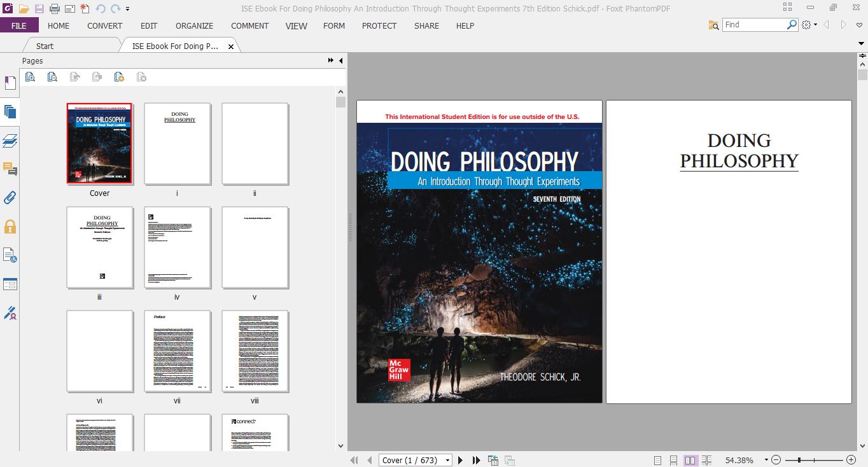Click the Email envelope icon in quick access toolbar

pyautogui.click(x=69, y=8)
